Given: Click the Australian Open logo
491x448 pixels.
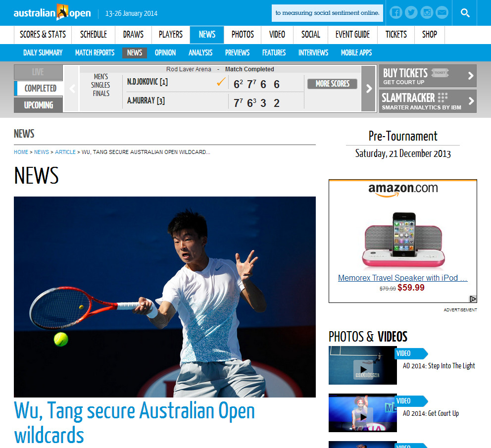Looking at the screenshot, I should coord(52,12).
